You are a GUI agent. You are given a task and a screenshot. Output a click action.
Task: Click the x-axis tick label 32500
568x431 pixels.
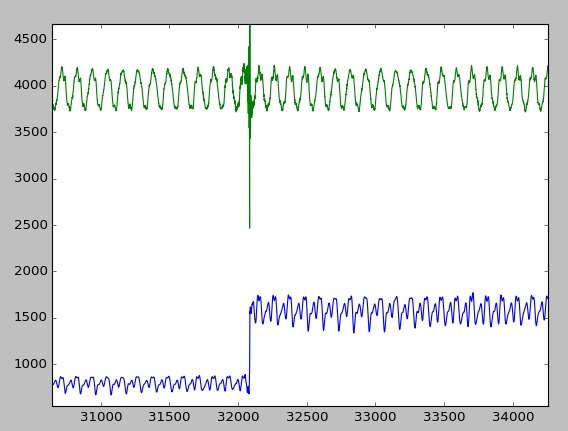point(307,417)
